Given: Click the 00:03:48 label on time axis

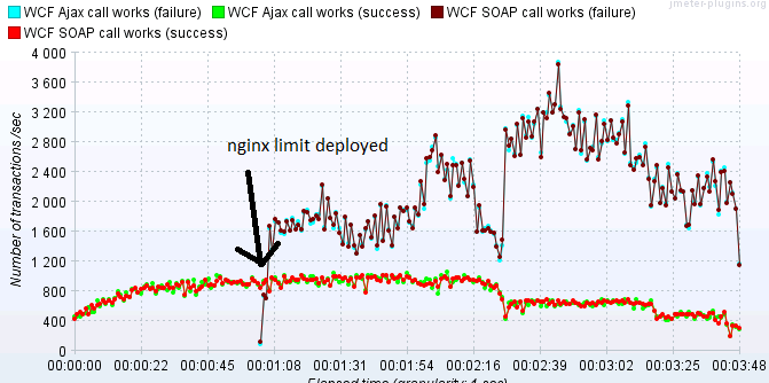Looking at the screenshot, I should (x=740, y=366).
